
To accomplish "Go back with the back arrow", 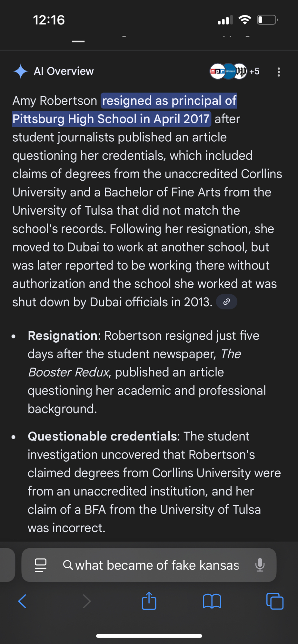I will point(22,601).
